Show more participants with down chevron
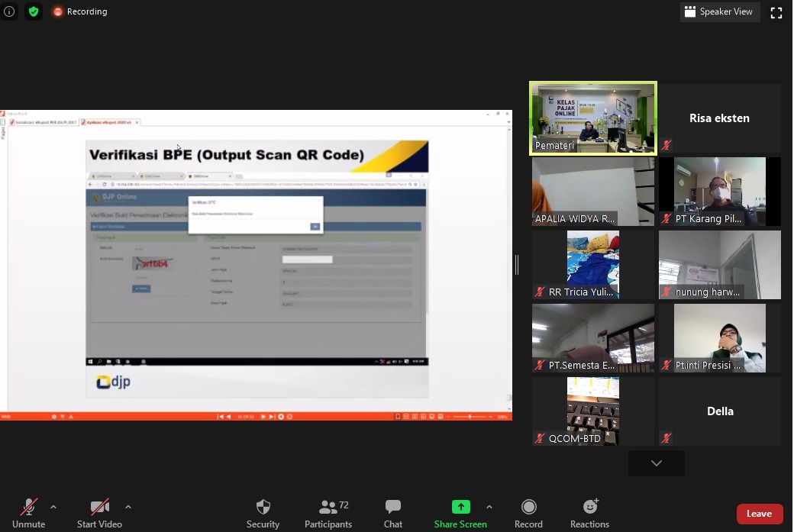 [x=656, y=463]
